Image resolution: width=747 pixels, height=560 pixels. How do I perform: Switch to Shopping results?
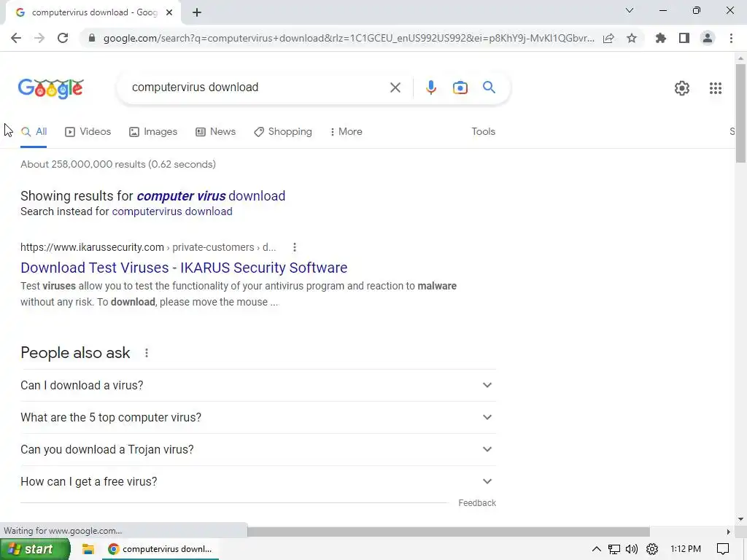(283, 131)
